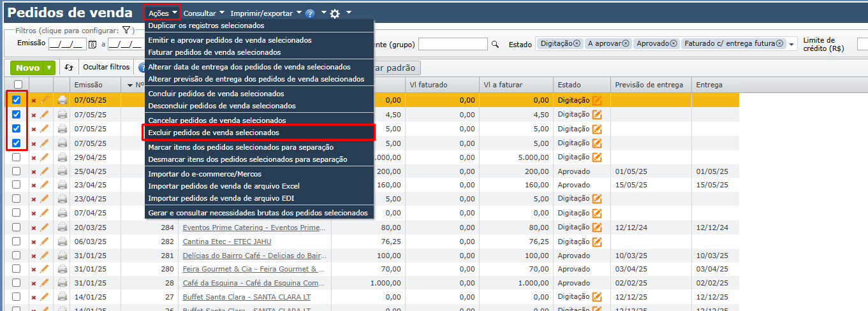This screenshot has height=311, width=868.
Task: Click the pencil edit icon on the 20/03/25 row
Action: click(x=45, y=228)
